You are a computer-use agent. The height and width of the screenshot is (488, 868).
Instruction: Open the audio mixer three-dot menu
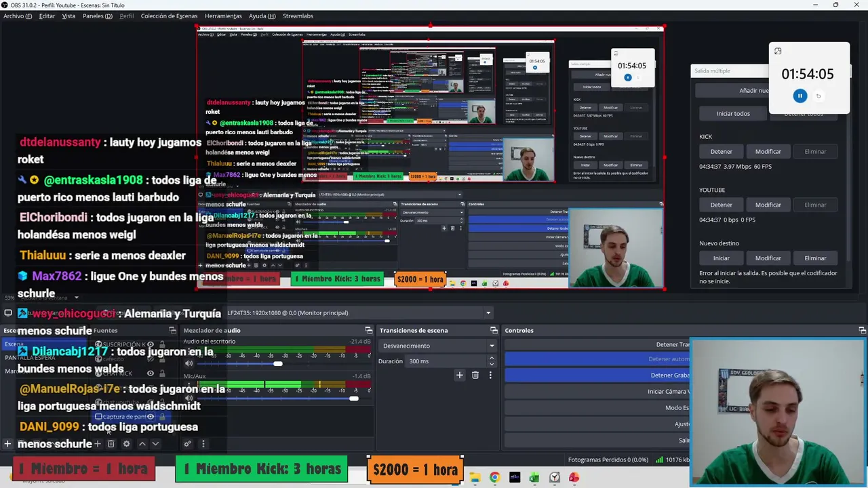pos(203,444)
